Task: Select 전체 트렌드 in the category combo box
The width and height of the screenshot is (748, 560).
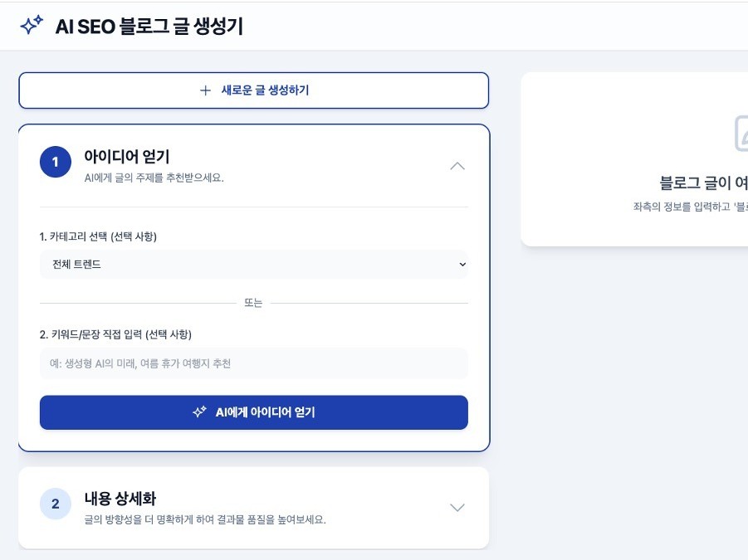Action: pos(253,264)
